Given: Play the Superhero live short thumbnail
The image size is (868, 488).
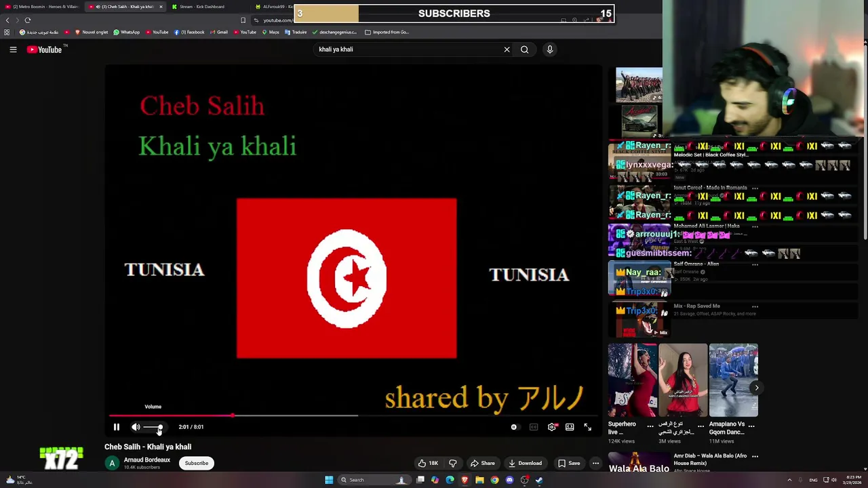Looking at the screenshot, I should click(x=632, y=380).
